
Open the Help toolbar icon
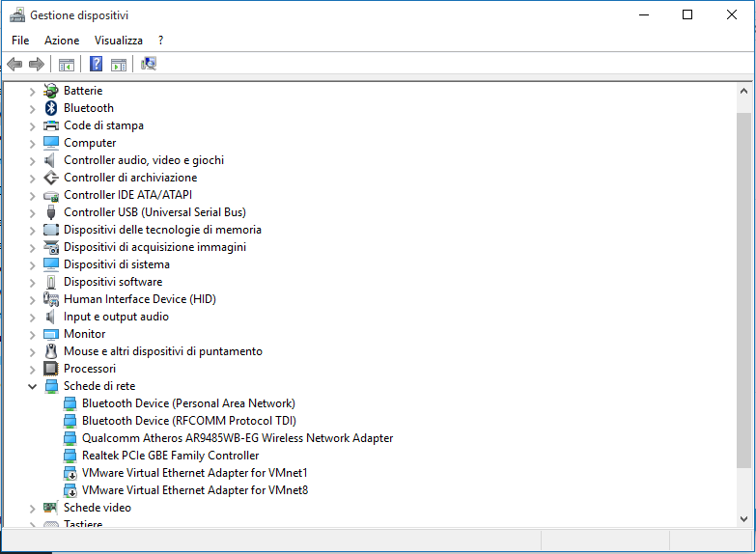point(97,64)
